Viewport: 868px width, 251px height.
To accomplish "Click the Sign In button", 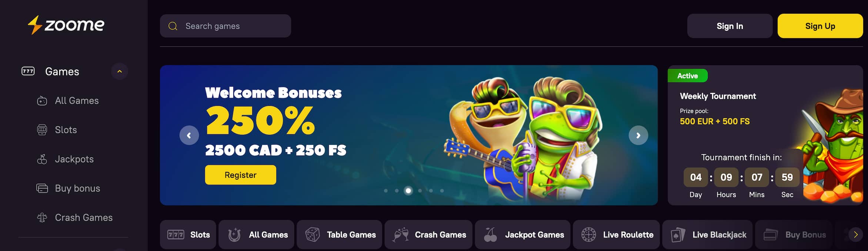I will click(x=730, y=26).
